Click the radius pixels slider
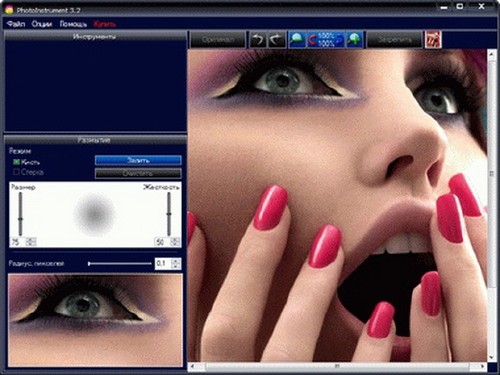The height and width of the screenshot is (375, 500). 120,263
